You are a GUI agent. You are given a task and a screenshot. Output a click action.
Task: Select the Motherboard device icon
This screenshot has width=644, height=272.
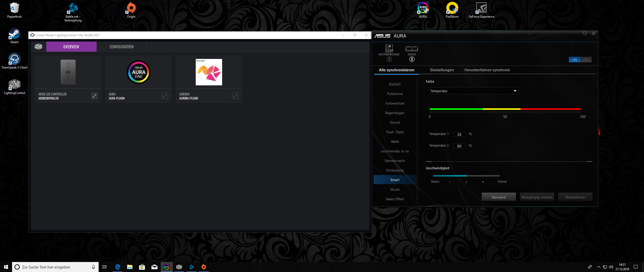(x=389, y=48)
